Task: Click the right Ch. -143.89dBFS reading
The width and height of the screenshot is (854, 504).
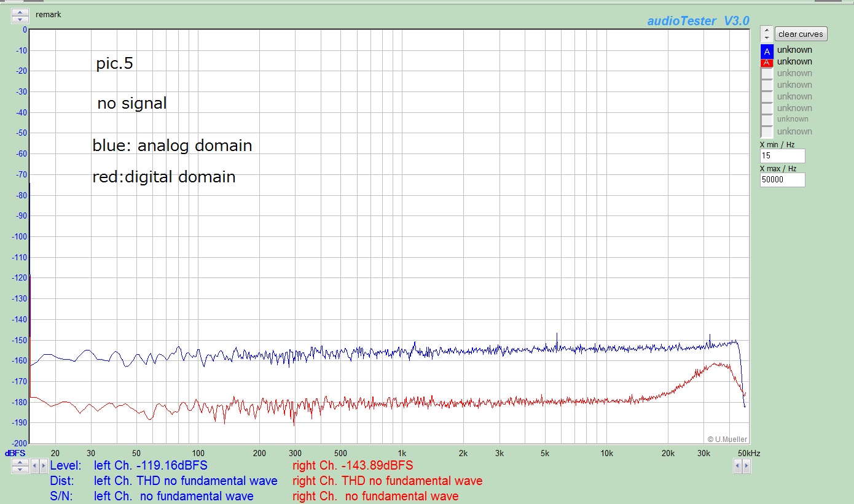Action: point(353,466)
